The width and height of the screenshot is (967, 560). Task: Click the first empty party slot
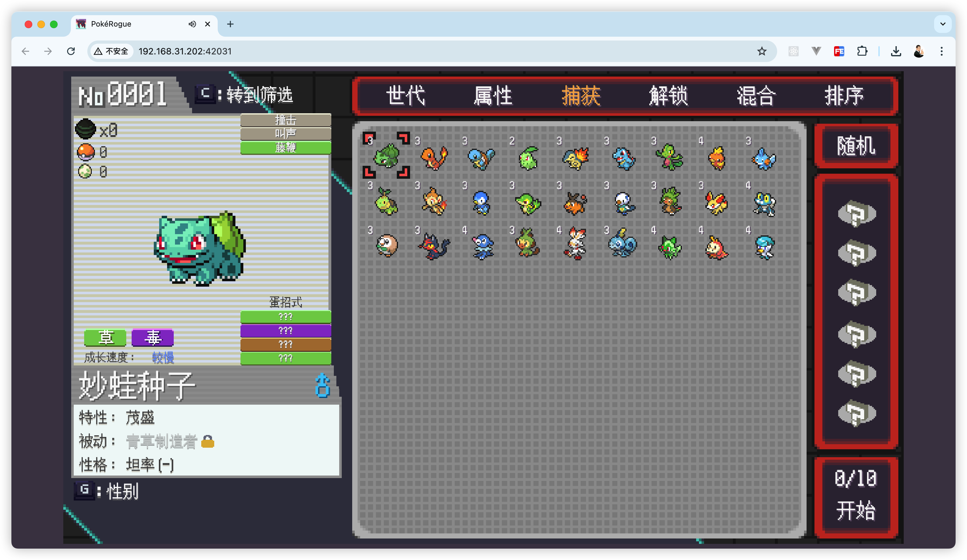[x=856, y=214]
